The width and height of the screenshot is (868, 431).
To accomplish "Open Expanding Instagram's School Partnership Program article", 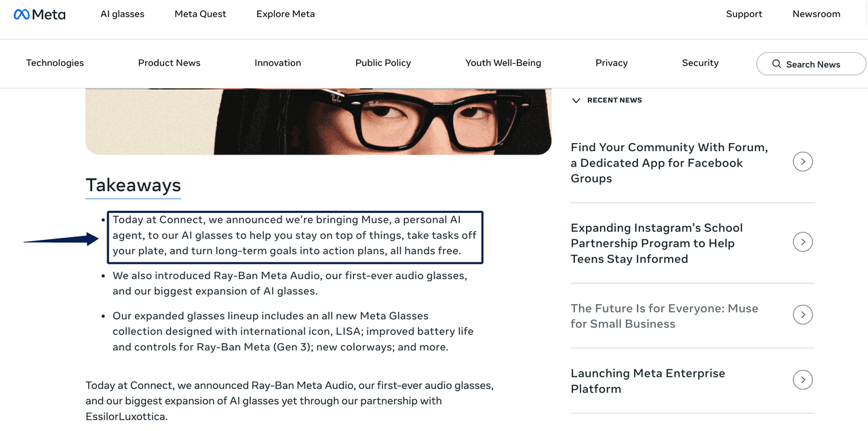I will click(x=656, y=243).
